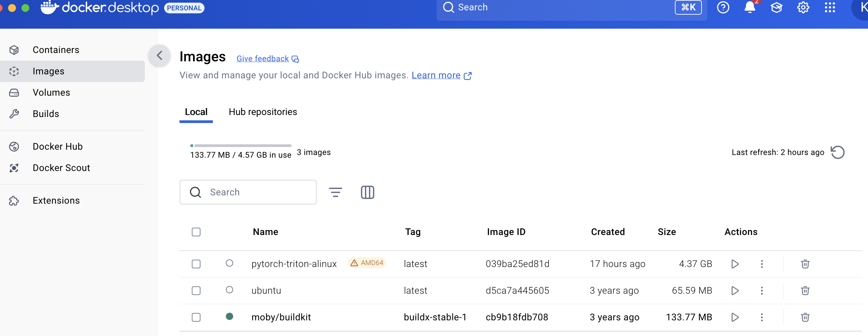Delete the ubuntu image
868x336 pixels.
pyautogui.click(x=805, y=291)
